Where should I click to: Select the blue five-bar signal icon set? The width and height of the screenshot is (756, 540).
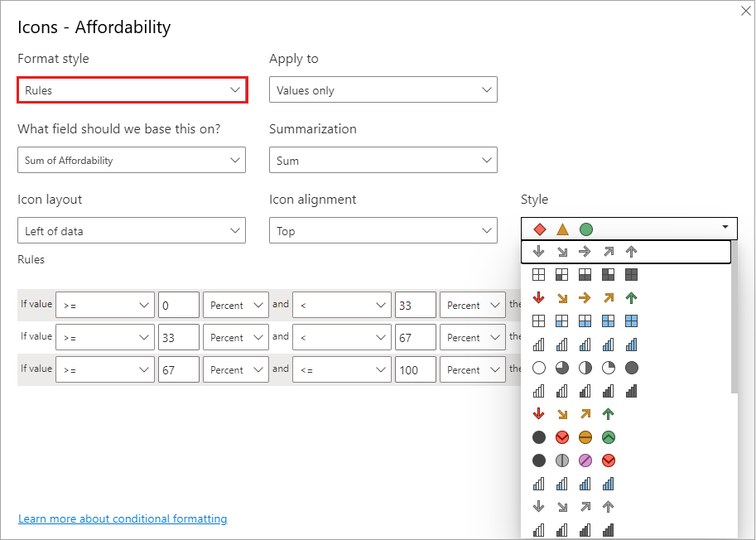coord(585,345)
